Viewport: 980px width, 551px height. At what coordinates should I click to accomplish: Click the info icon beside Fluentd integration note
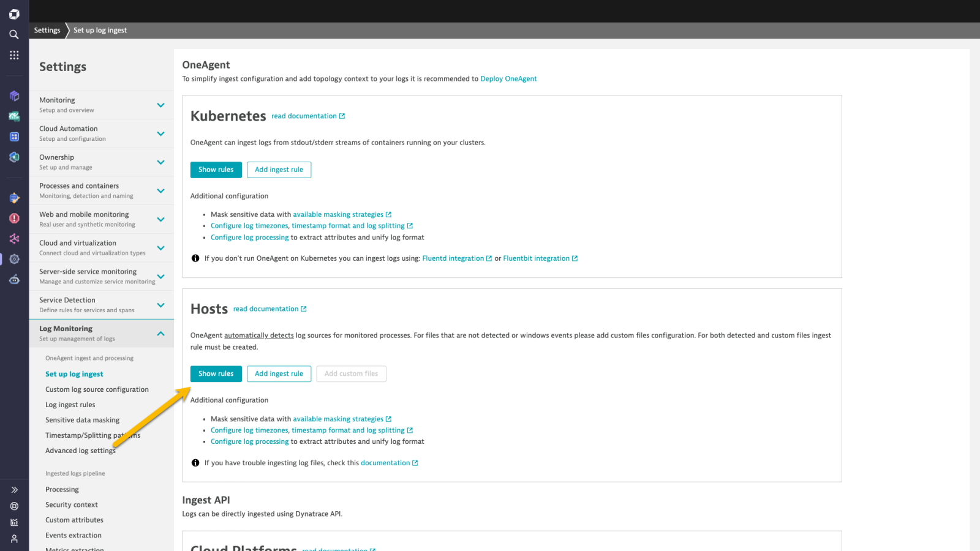195,258
